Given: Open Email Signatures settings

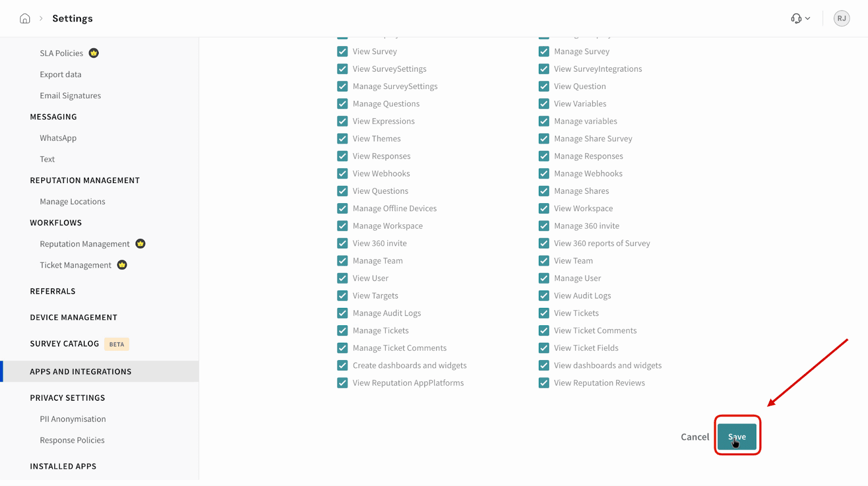Looking at the screenshot, I should tap(70, 96).
